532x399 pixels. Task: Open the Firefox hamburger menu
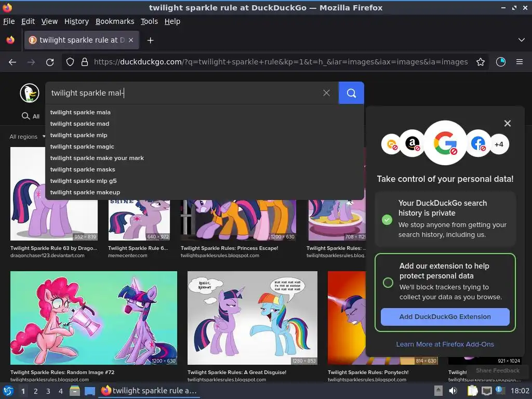point(519,62)
